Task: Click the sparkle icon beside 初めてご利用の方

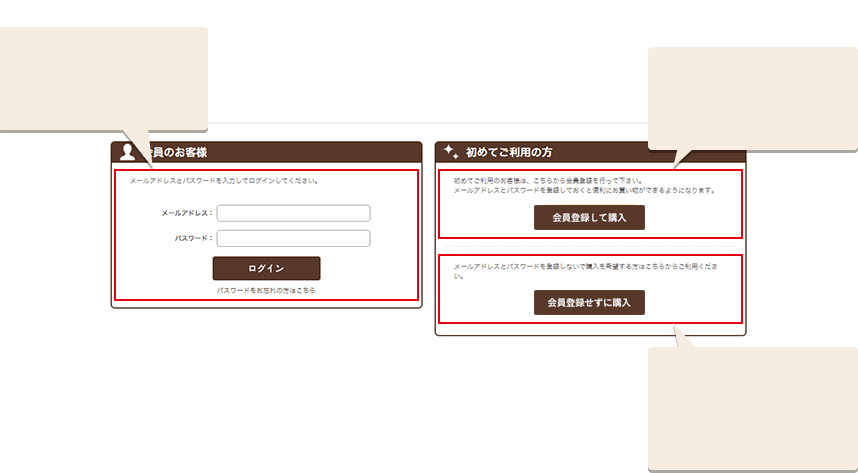Action: [x=451, y=152]
